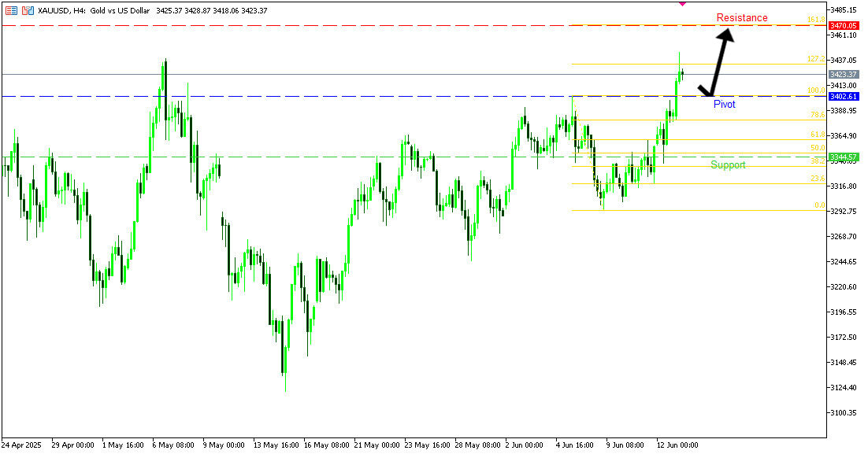Viewport: 868px width, 454px height.
Task: Select the blue Pivot text label
Action: [x=724, y=104]
